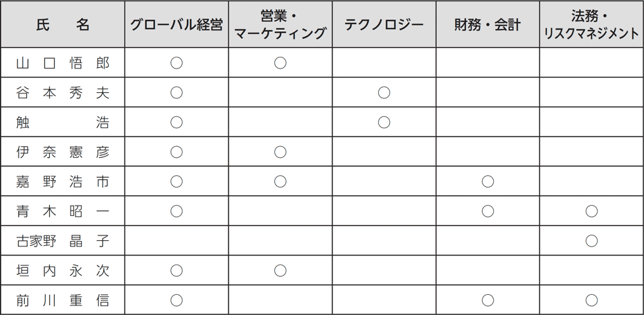Select the テクノロジー column header
Image resolution: width=644 pixels, height=315 pixels.
pyautogui.click(x=384, y=25)
